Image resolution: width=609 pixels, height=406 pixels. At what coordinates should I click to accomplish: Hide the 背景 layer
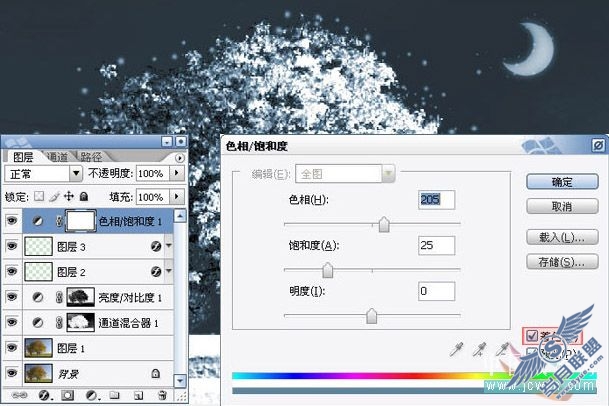tap(12, 373)
